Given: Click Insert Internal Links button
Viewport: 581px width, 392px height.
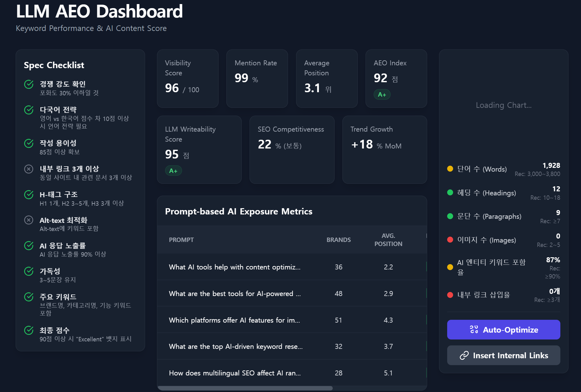Looking at the screenshot, I should (503, 355).
